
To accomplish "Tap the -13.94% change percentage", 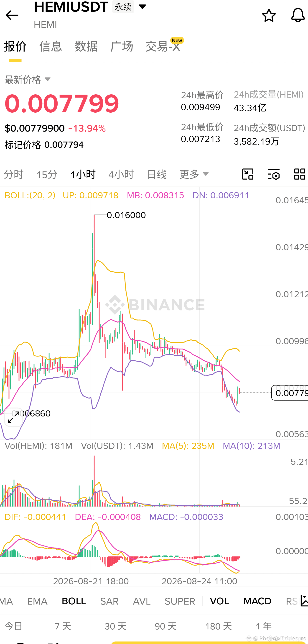I will [87, 128].
